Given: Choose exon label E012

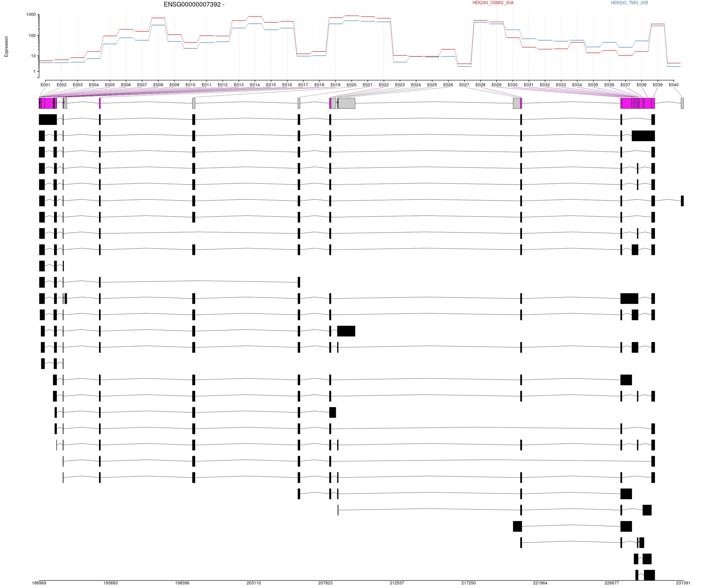Looking at the screenshot, I should click(223, 85).
